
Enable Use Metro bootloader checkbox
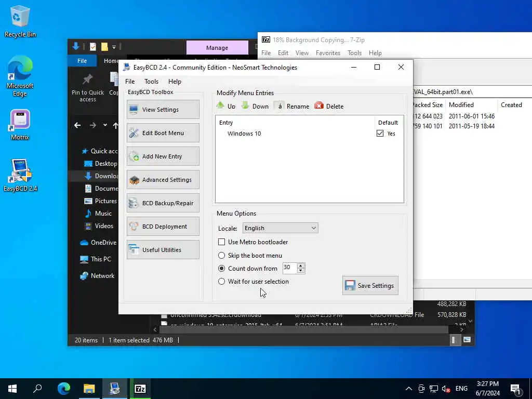[221, 242]
